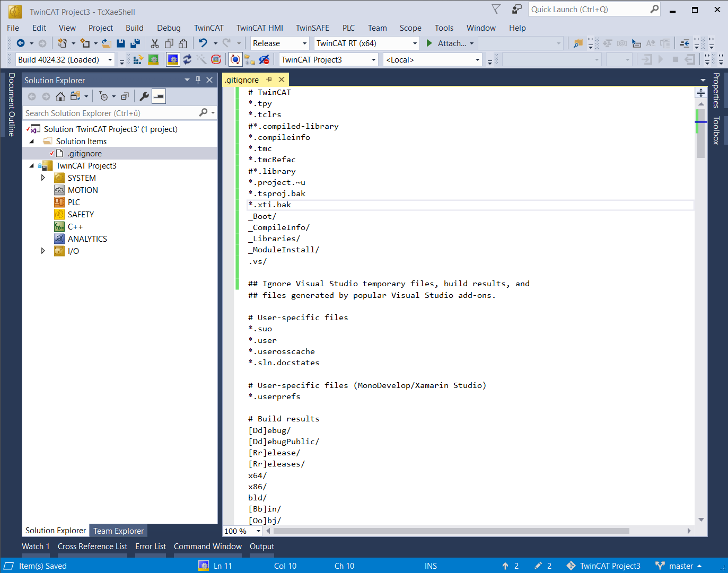Open the PLC menu
This screenshot has width=728, height=573.
348,28
